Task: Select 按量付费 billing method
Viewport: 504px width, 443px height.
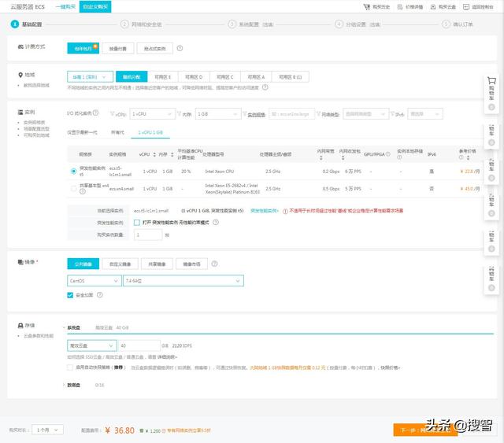Action: (x=117, y=49)
